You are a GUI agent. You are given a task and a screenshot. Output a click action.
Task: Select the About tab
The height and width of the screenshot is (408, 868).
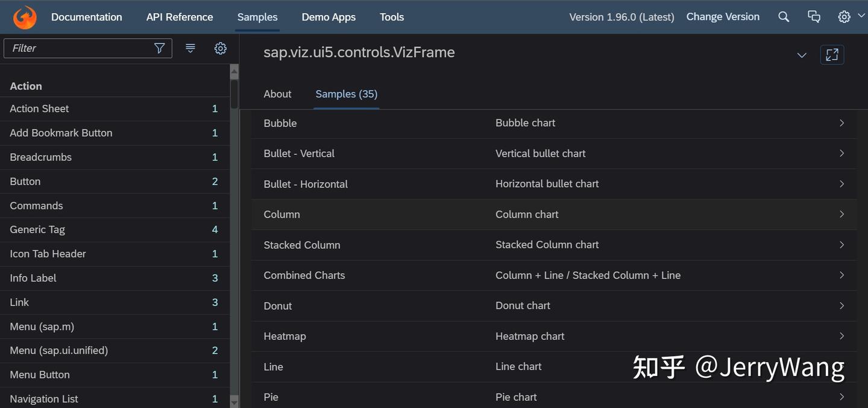point(277,94)
